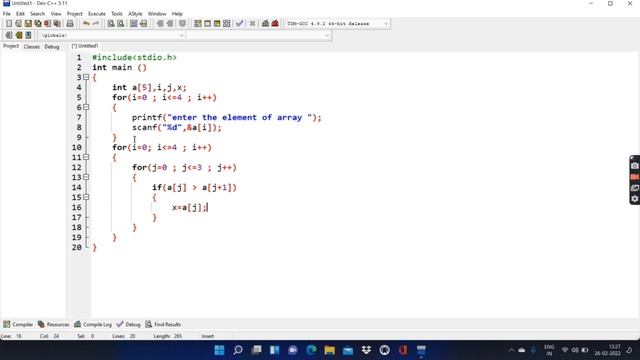Collapse the code fold at line 6
Image resolution: width=640 pixels, height=360 pixels.
pyautogui.click(x=86, y=107)
